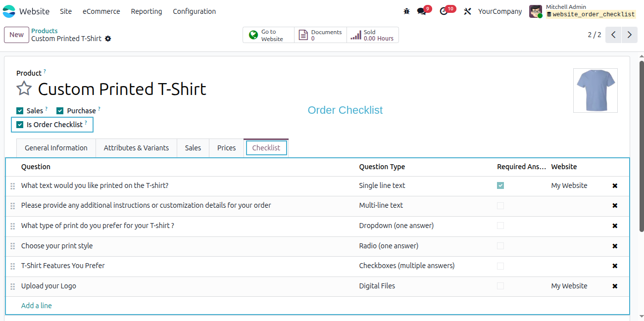
Task: Open the Documents stat button
Action: click(x=320, y=35)
